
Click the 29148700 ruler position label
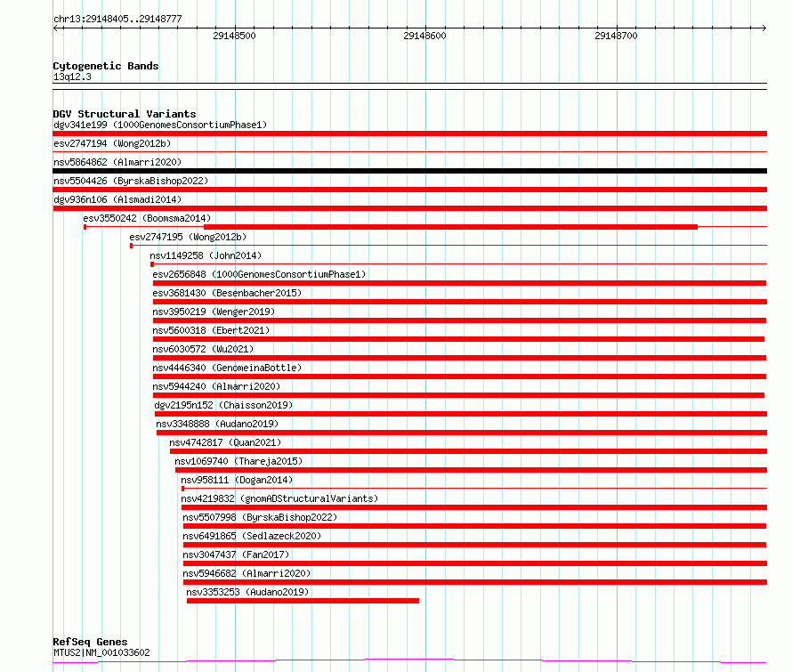pos(616,36)
